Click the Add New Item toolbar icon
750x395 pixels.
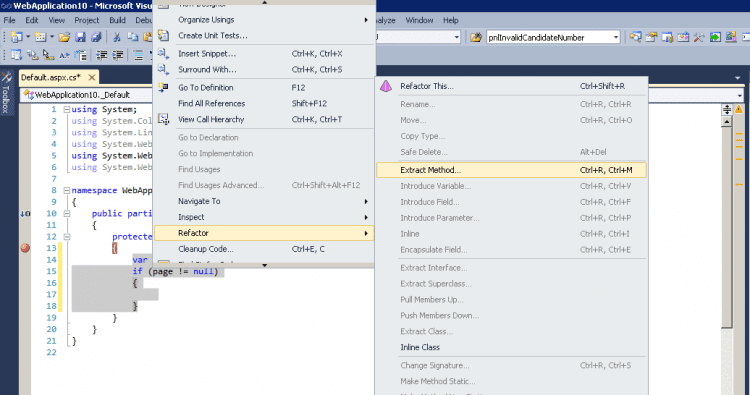coord(41,37)
